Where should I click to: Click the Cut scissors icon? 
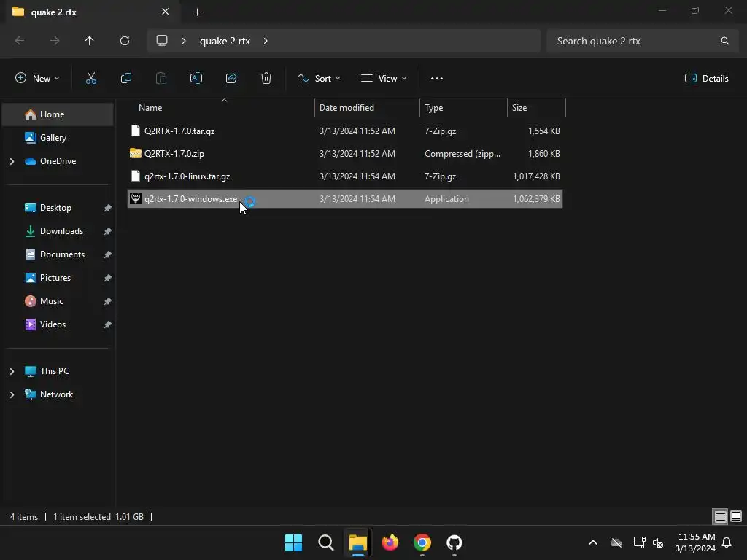click(x=91, y=79)
